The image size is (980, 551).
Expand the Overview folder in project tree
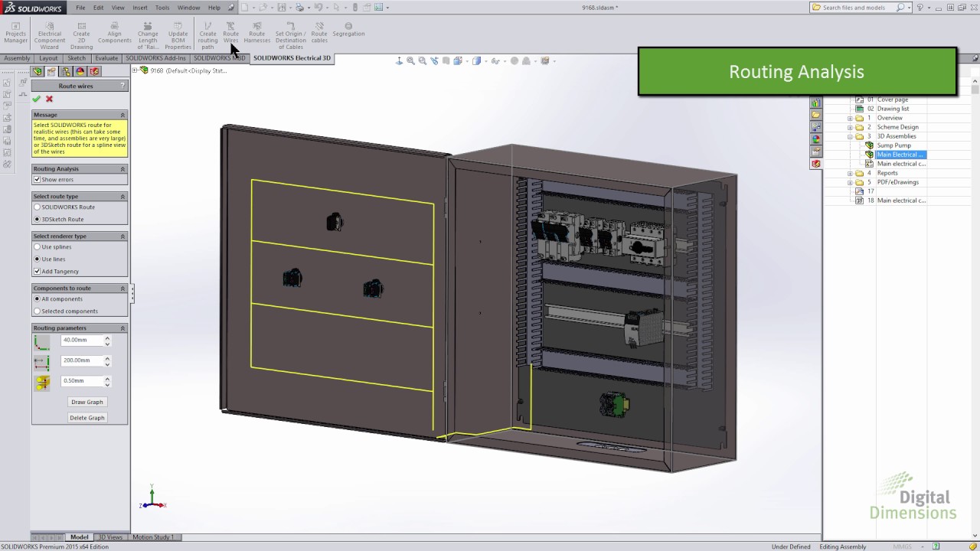pos(850,118)
